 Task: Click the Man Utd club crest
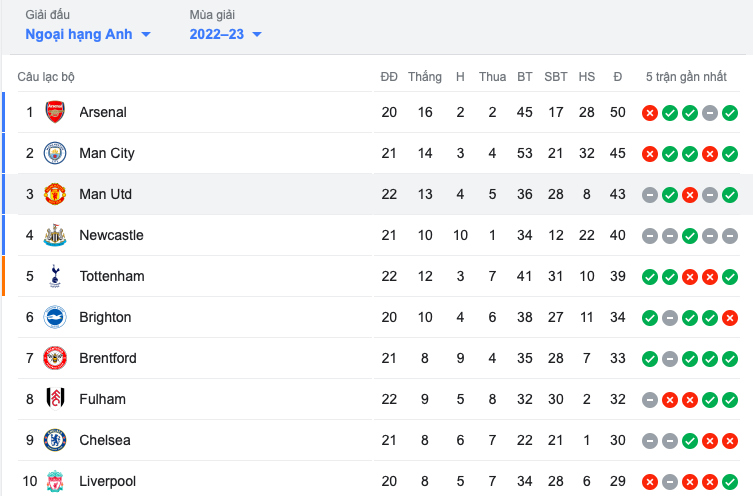55,194
